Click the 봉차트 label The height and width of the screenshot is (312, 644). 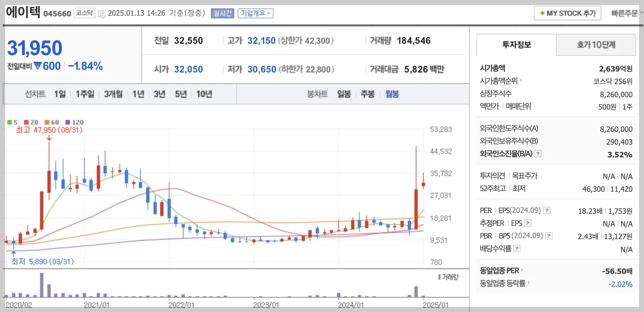coord(317,94)
